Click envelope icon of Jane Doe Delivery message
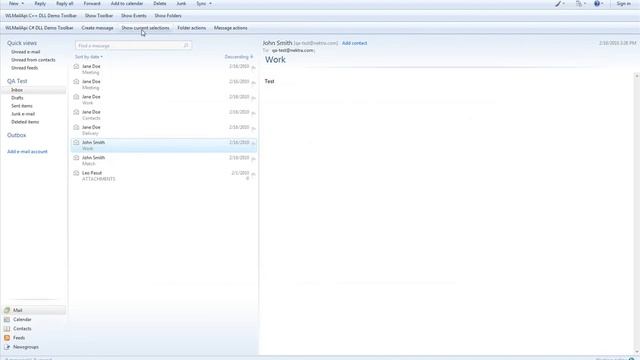This screenshot has height=360, width=640. click(x=76, y=127)
